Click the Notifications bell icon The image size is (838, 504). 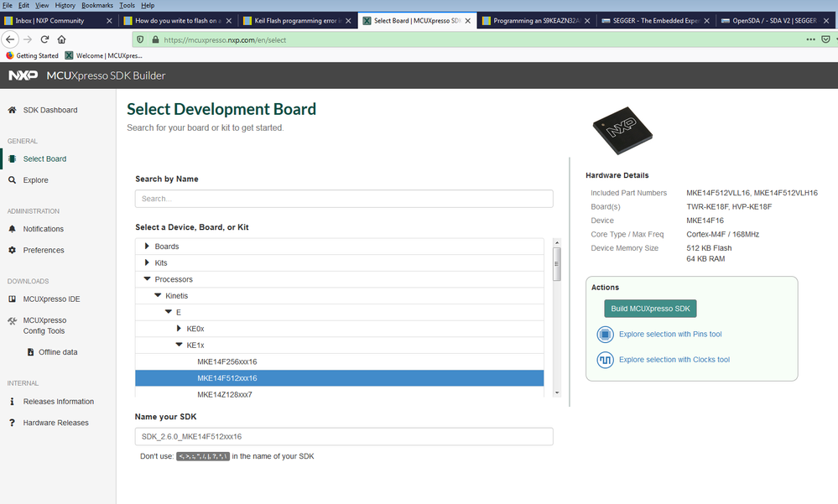pos(12,229)
